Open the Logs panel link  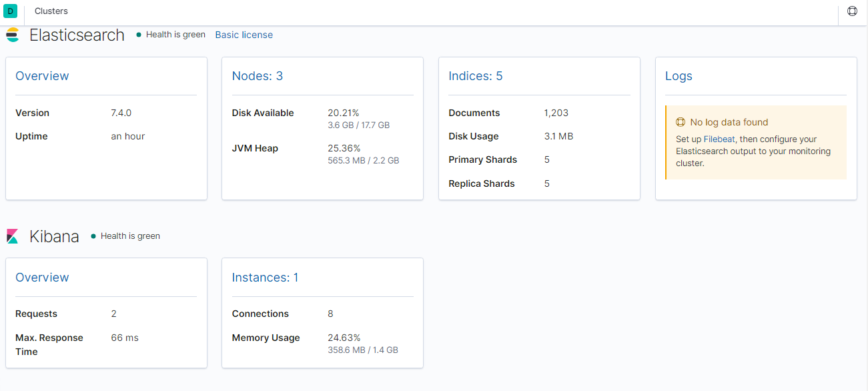[679, 76]
